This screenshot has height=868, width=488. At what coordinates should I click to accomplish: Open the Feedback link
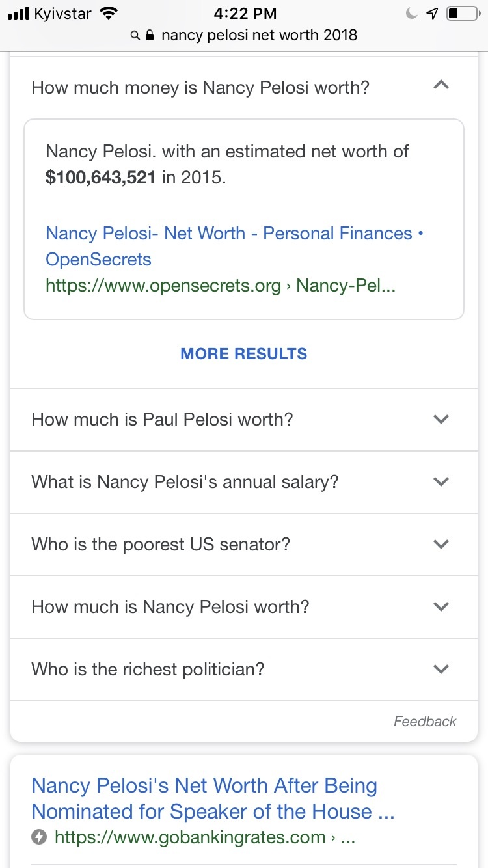tap(425, 721)
